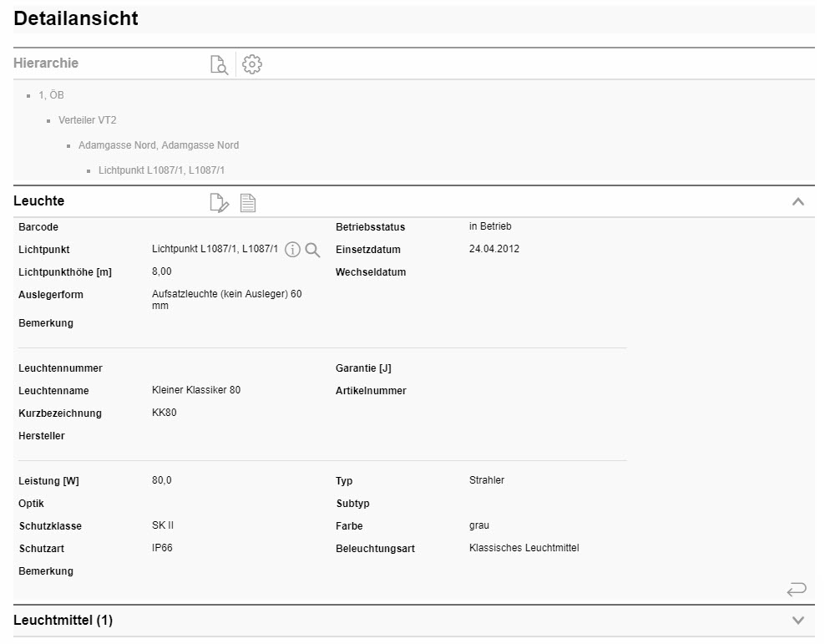Image resolution: width=835 pixels, height=644 pixels.
Task: Select Adamgasse Nord hierarchy entry
Action: click(159, 145)
